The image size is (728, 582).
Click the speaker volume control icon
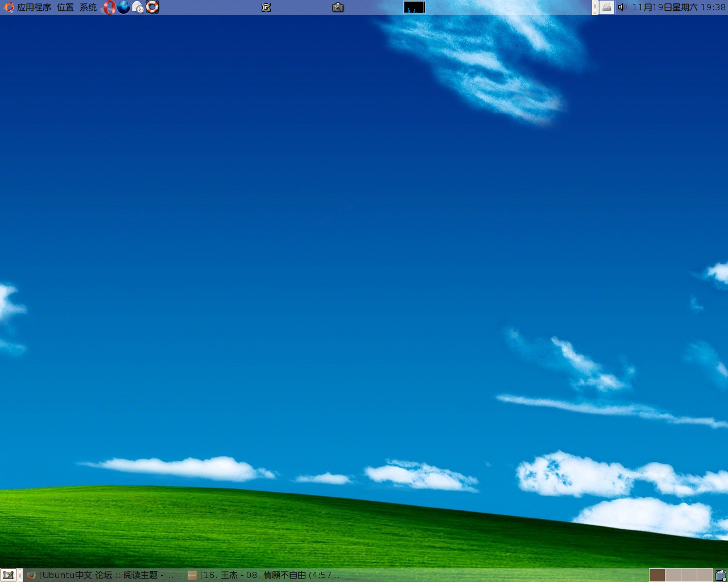click(x=622, y=7)
